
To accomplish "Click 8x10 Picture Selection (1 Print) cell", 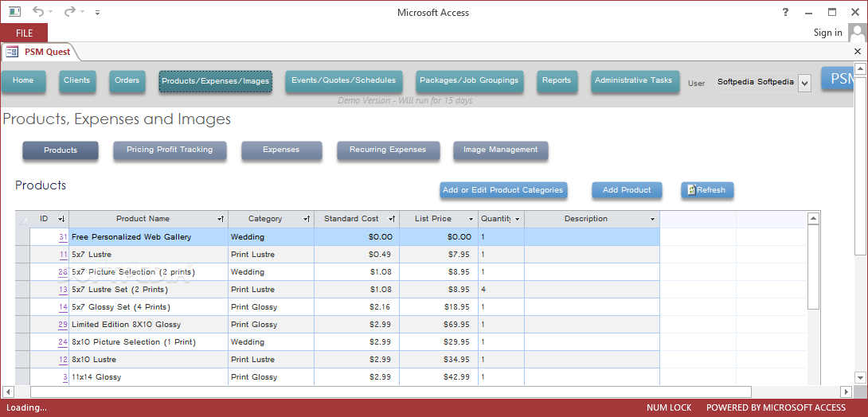I will (148, 341).
